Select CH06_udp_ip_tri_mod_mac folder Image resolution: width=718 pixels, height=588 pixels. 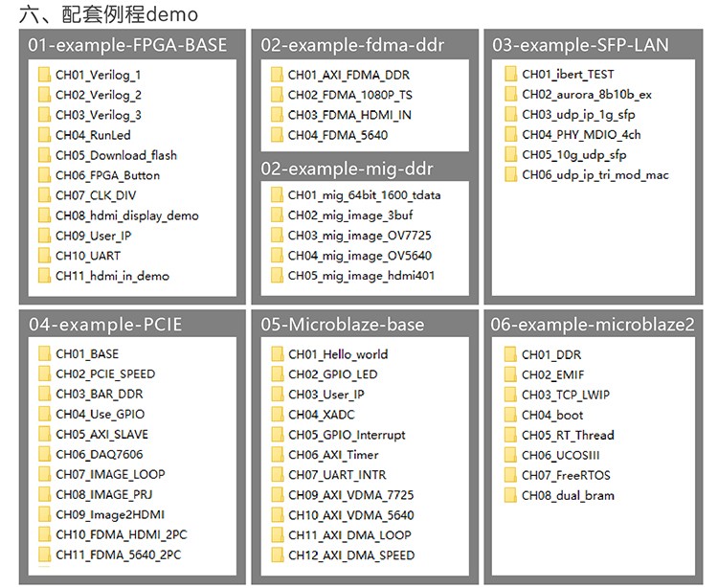tap(595, 175)
